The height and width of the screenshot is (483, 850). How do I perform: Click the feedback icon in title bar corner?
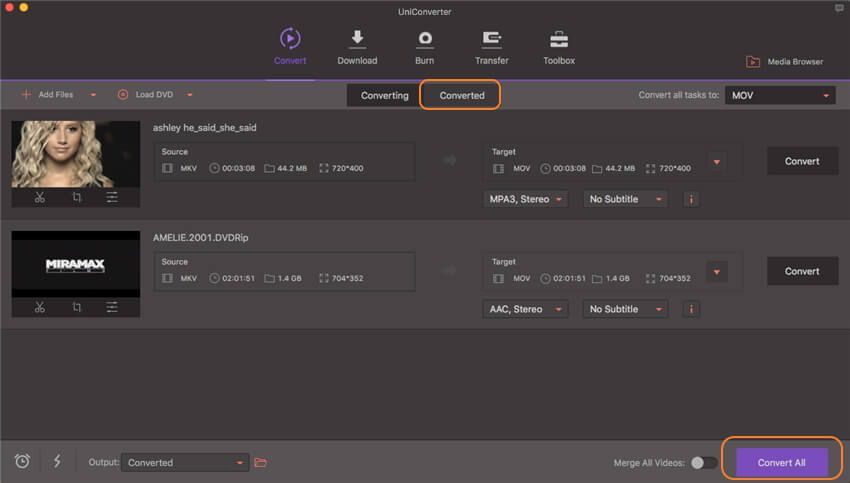coord(839,8)
